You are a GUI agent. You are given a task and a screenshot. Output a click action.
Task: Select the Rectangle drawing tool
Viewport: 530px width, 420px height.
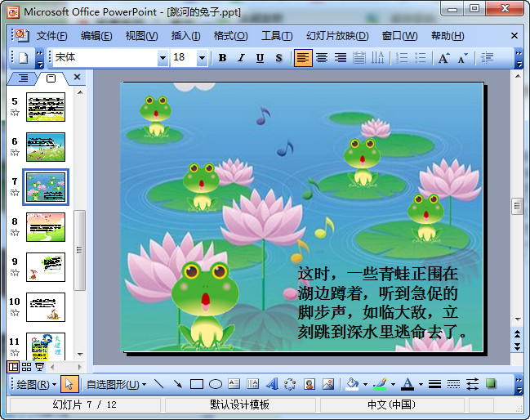pos(197,384)
